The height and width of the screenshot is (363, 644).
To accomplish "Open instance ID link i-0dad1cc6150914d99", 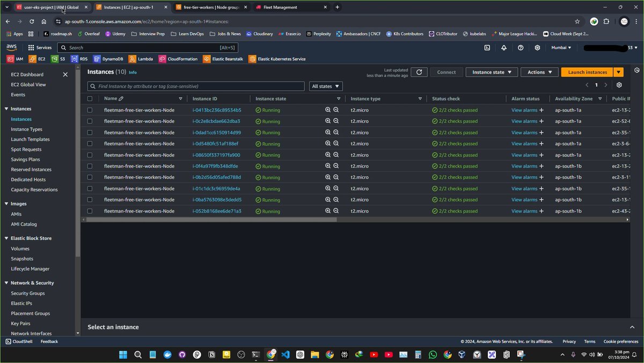I will pyautogui.click(x=216, y=133).
